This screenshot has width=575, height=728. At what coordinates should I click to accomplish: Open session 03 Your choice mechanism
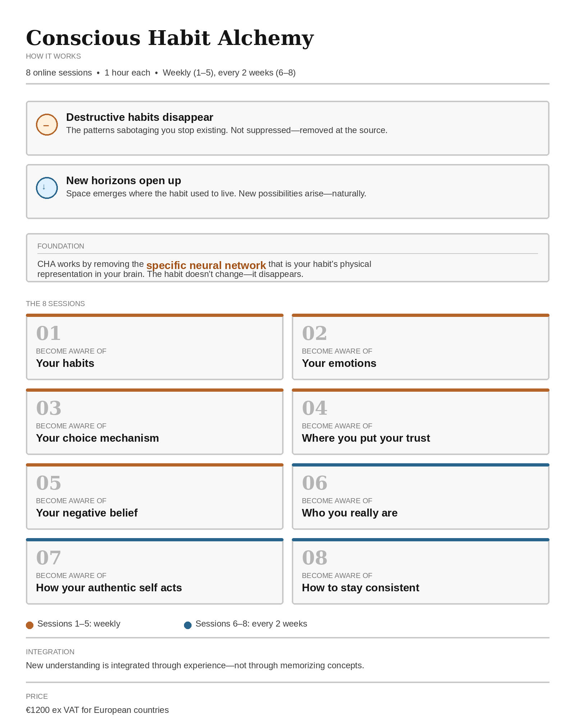click(155, 422)
